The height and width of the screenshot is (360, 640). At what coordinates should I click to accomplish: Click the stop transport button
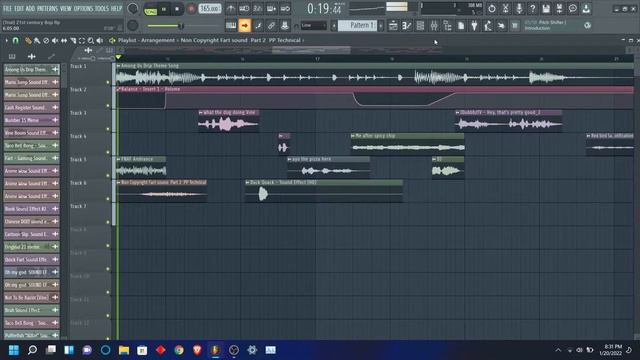177,9
